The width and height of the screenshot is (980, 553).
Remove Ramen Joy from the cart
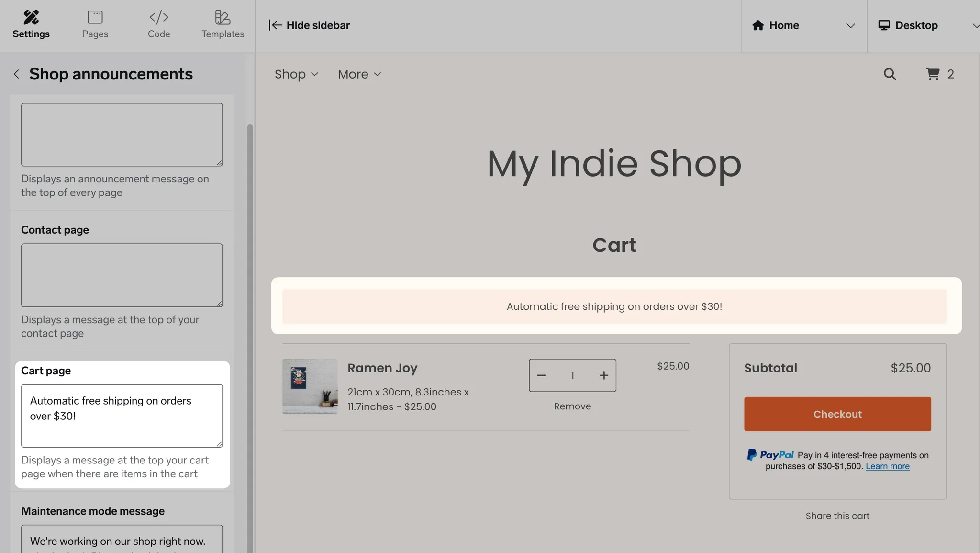[572, 406]
